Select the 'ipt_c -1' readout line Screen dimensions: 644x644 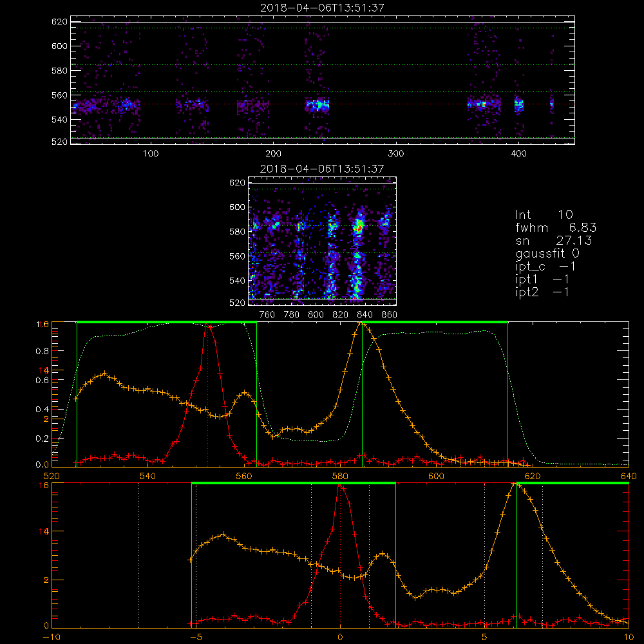(545, 267)
